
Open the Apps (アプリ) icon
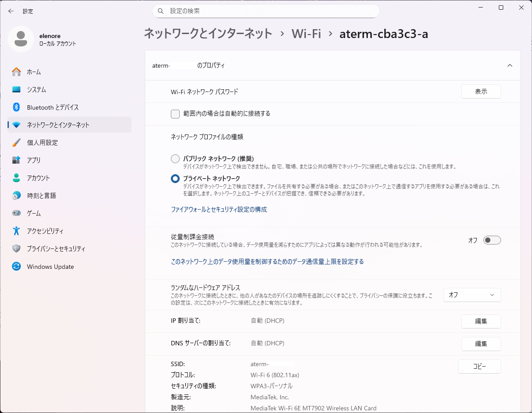16,160
